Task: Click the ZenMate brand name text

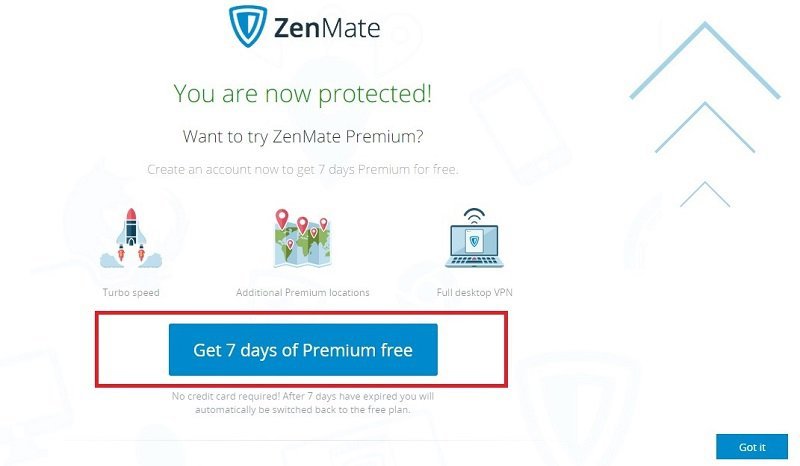Action: pos(327,28)
